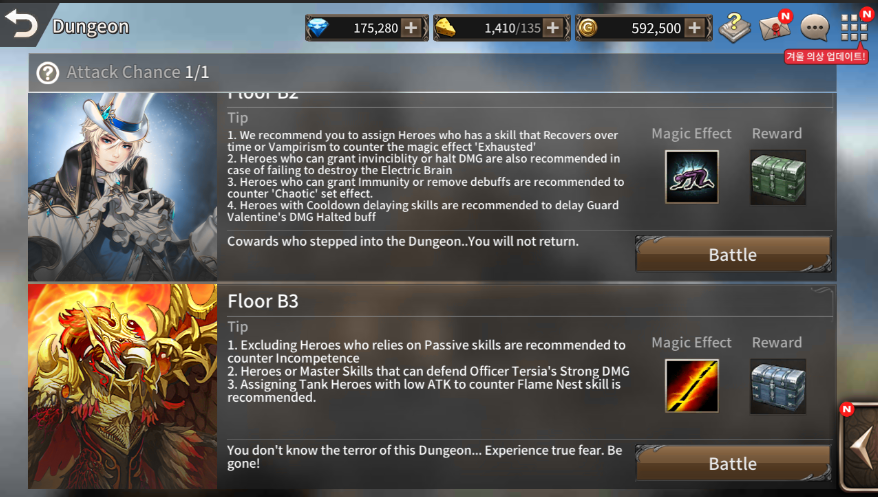Tap the Korean winter costume update banner

826,56
